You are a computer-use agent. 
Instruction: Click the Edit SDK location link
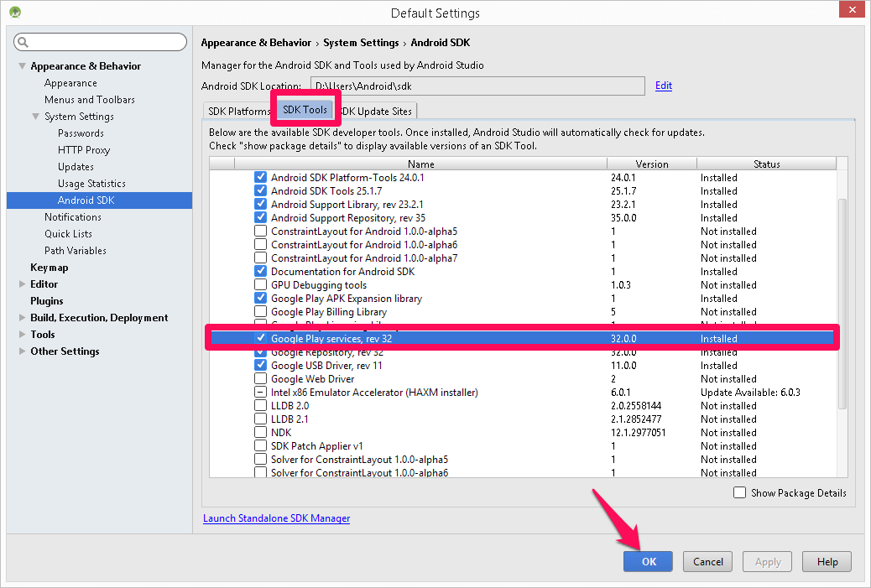coord(663,86)
